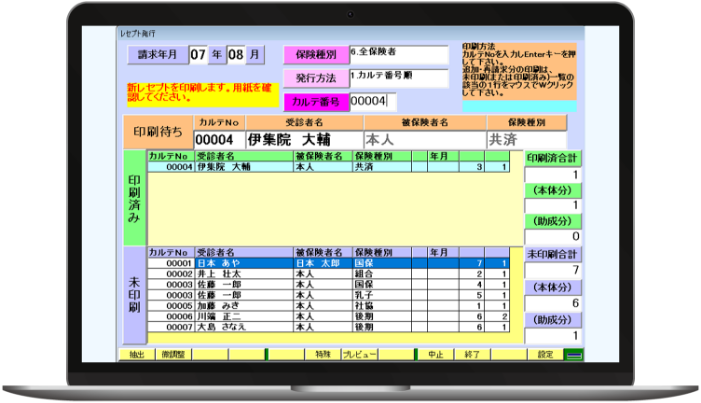This screenshot has width=701, height=403.
Task: Click the 保険種別 field showing 6.全保険者
Action: point(398,54)
